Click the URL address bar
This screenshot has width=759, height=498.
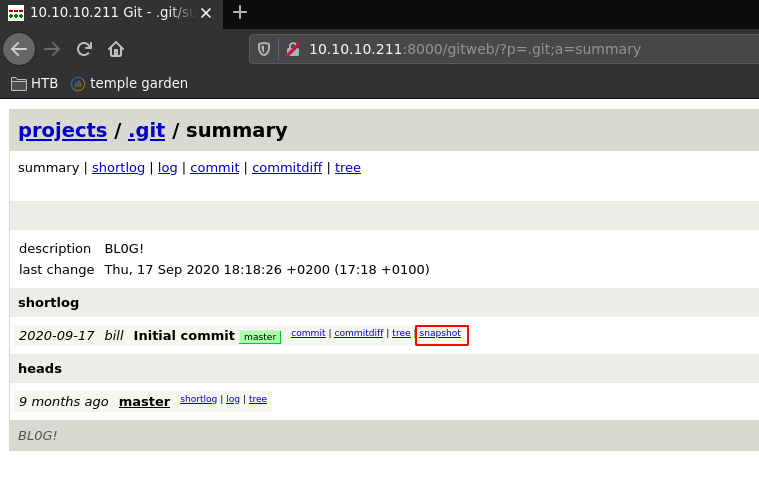500,49
